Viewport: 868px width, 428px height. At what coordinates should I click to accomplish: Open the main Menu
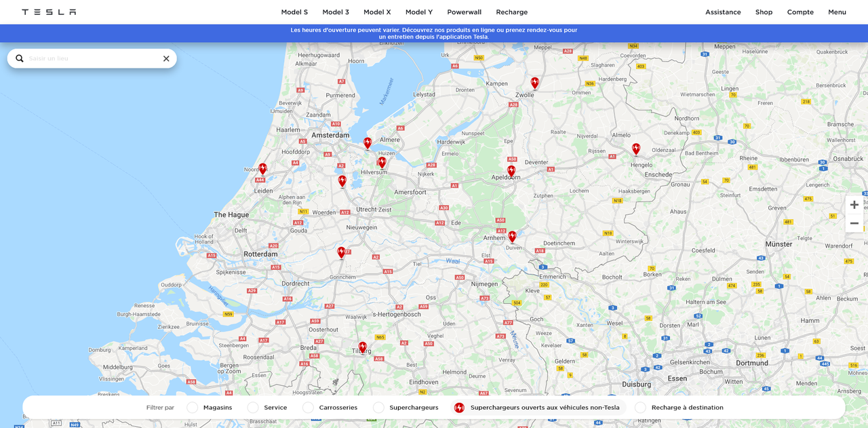click(837, 12)
